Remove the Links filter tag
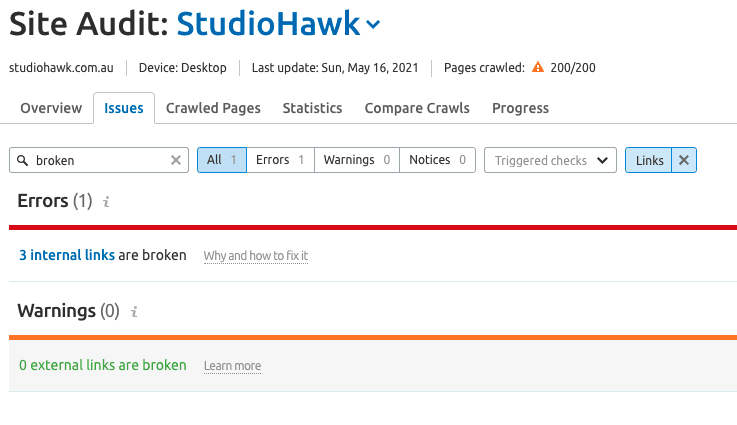The width and height of the screenshot is (737, 425). click(684, 160)
